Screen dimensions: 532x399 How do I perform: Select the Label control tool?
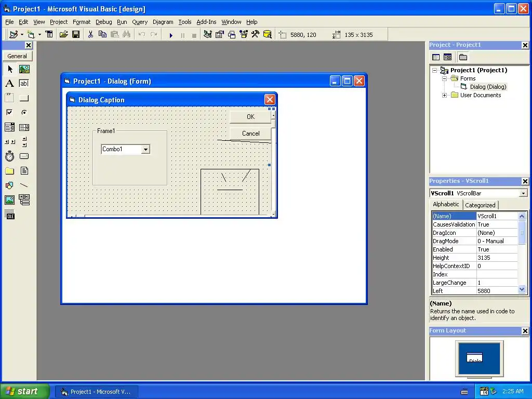point(10,84)
